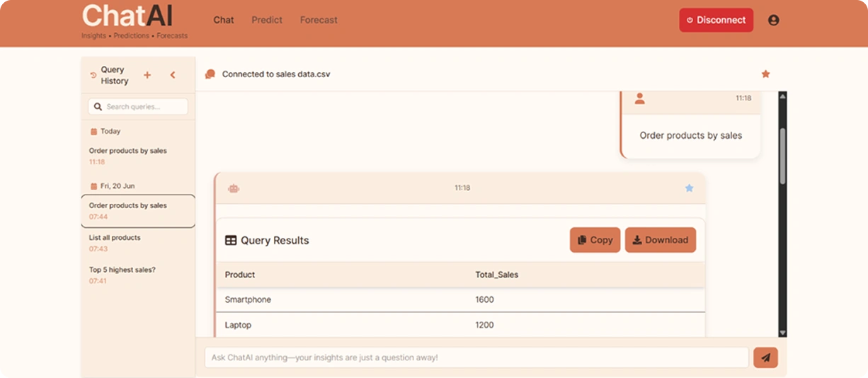Click the robot avatar icon in response

click(234, 188)
